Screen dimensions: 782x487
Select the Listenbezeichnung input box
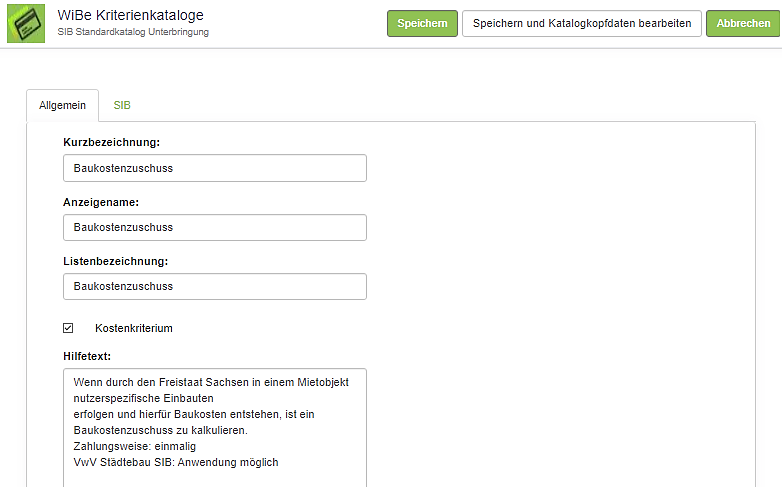point(214,286)
